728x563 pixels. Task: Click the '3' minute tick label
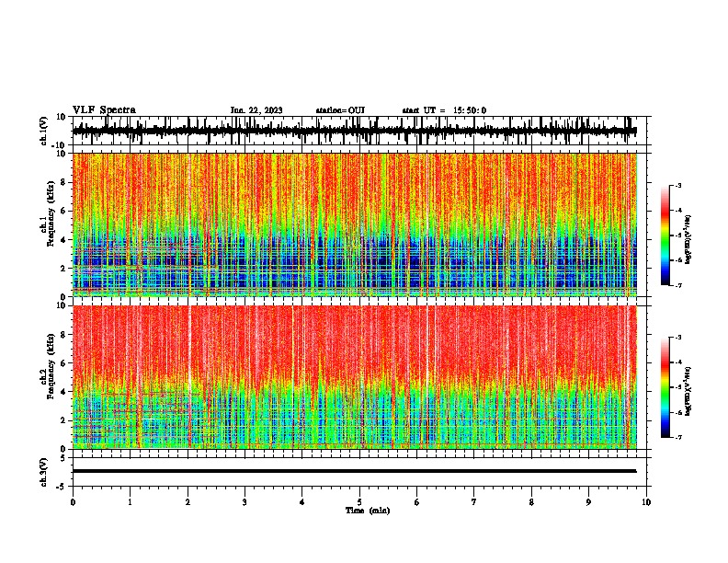[245, 502]
